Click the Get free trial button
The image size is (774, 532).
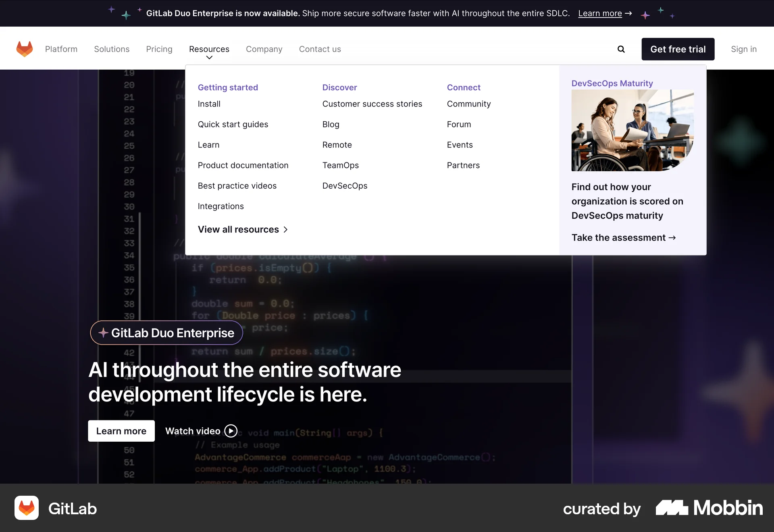(678, 49)
